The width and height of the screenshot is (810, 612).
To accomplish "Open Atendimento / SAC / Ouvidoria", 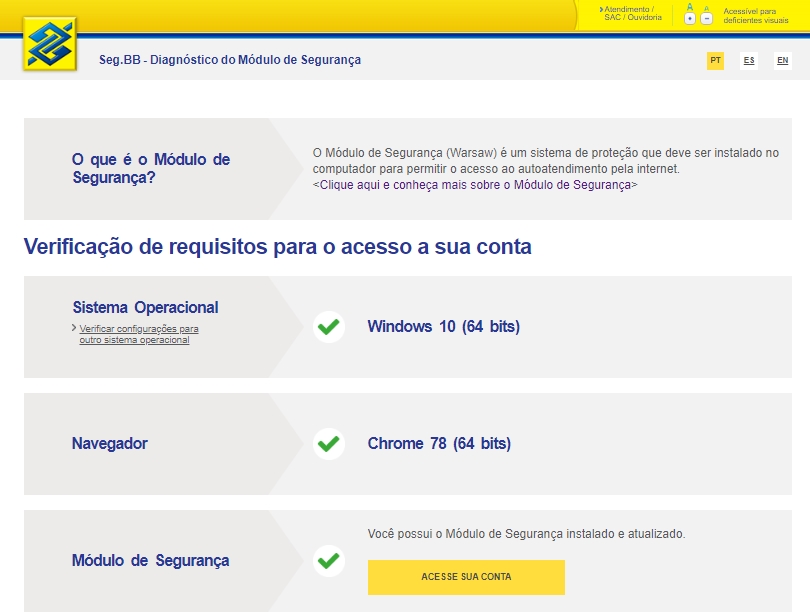I will coord(630,13).
